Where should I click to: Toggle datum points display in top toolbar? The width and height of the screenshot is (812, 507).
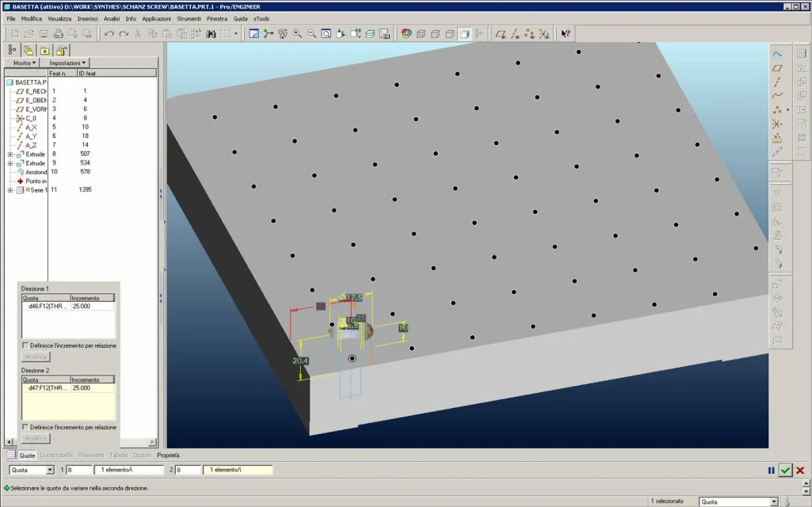tap(529, 34)
